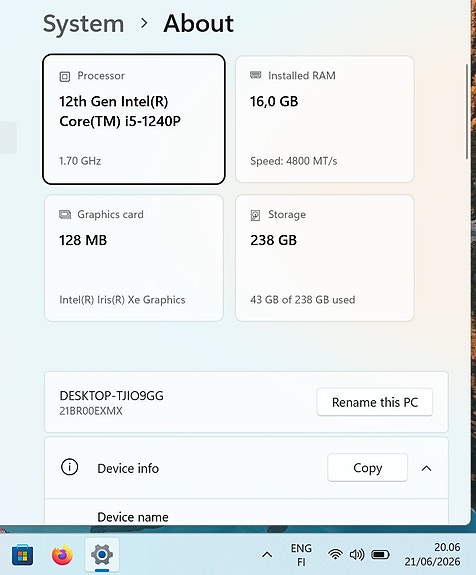Click the Processor chip icon
Image resolution: width=476 pixels, height=575 pixels.
pyautogui.click(x=65, y=76)
